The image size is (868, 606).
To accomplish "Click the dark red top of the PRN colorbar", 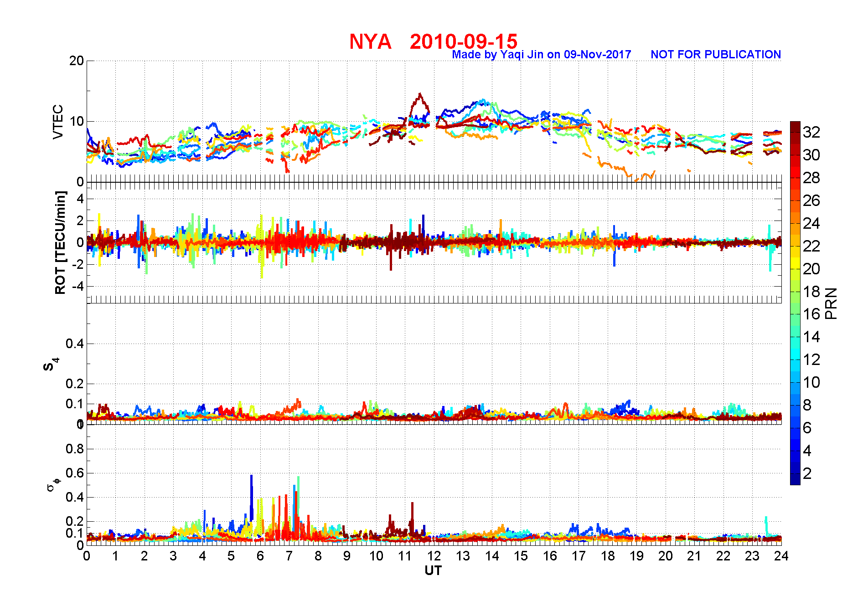I will [x=795, y=127].
